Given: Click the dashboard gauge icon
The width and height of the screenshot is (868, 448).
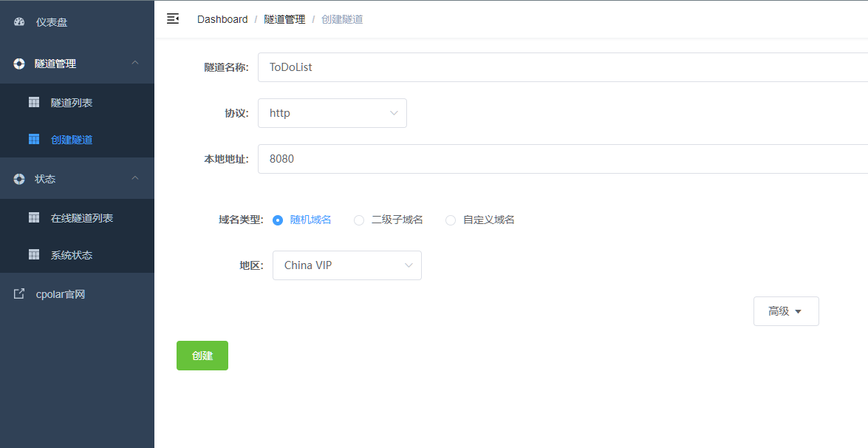Looking at the screenshot, I should (x=19, y=22).
